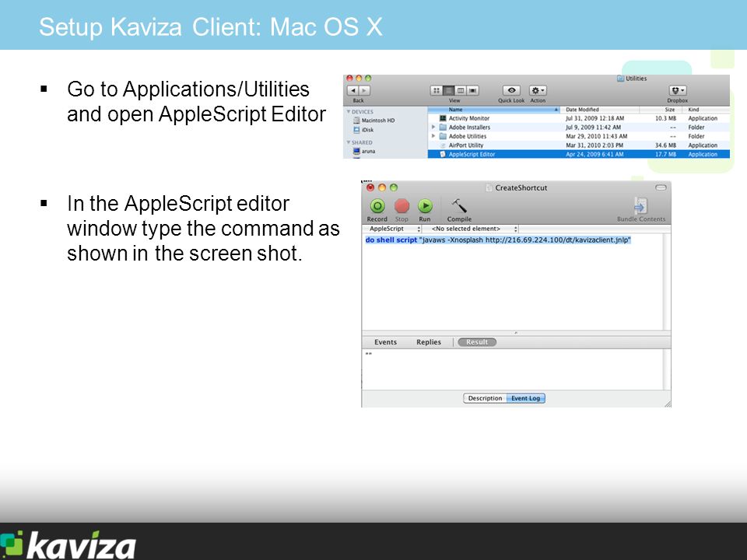Click the Finder Back arrow button
747x560 pixels.
click(x=353, y=90)
